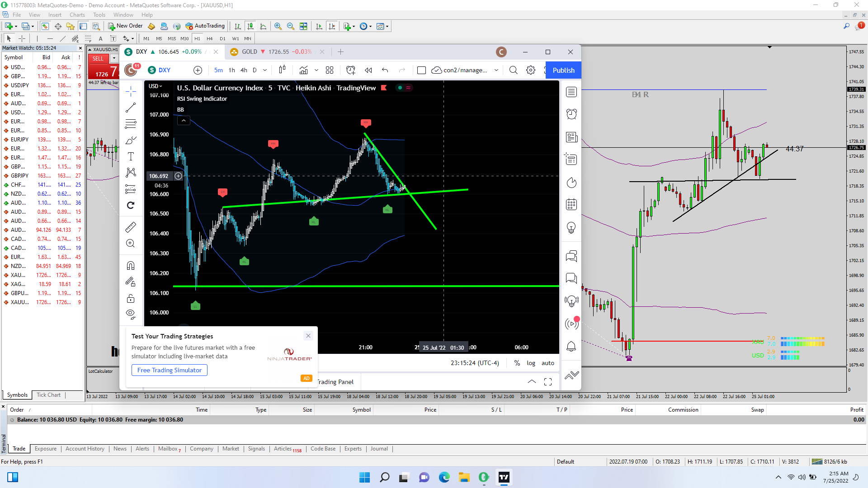
Task: Toggle hide all drawings eye icon
Action: pos(131,314)
